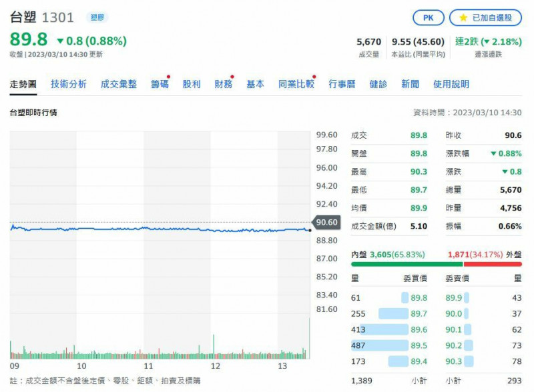Screen dimensions: 534x392
Task: Click the green 內盤 ratio bar
Action: tap(407, 265)
